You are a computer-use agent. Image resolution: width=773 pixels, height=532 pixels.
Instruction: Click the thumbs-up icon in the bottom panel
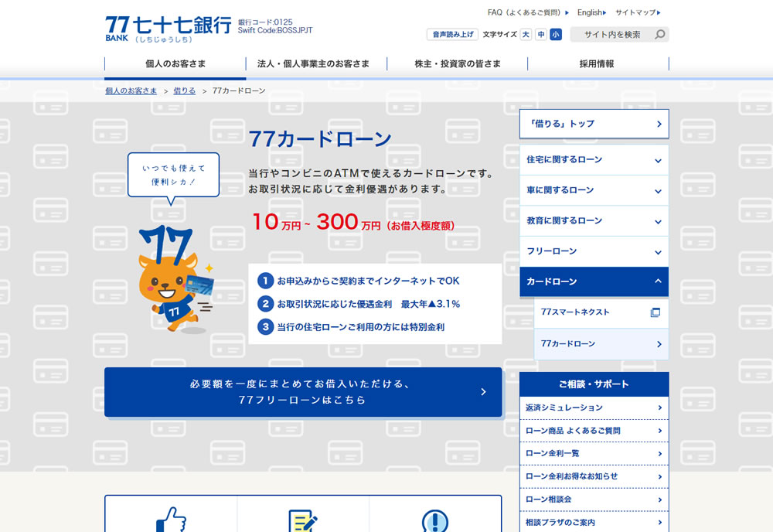pos(172,523)
